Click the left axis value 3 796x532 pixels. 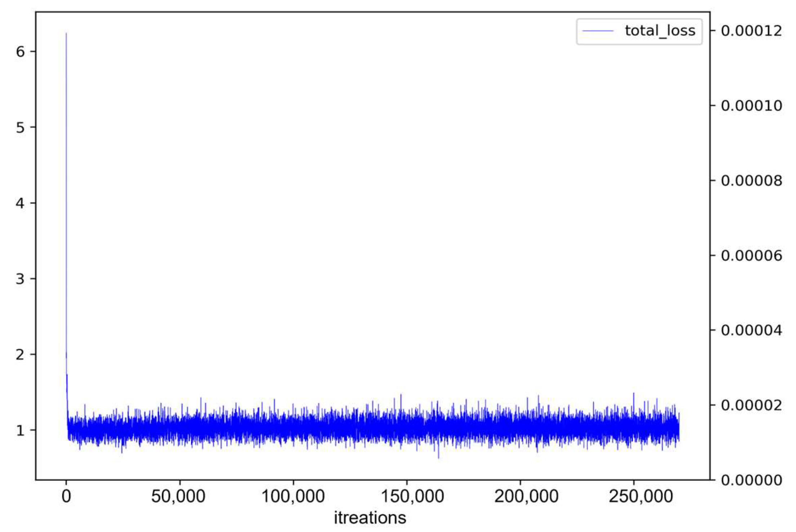pyautogui.click(x=20, y=279)
